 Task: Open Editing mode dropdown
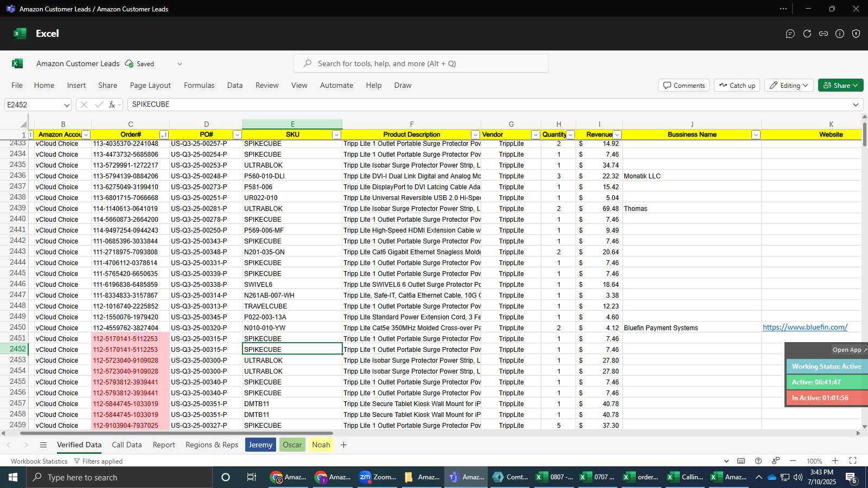pyautogui.click(x=789, y=86)
